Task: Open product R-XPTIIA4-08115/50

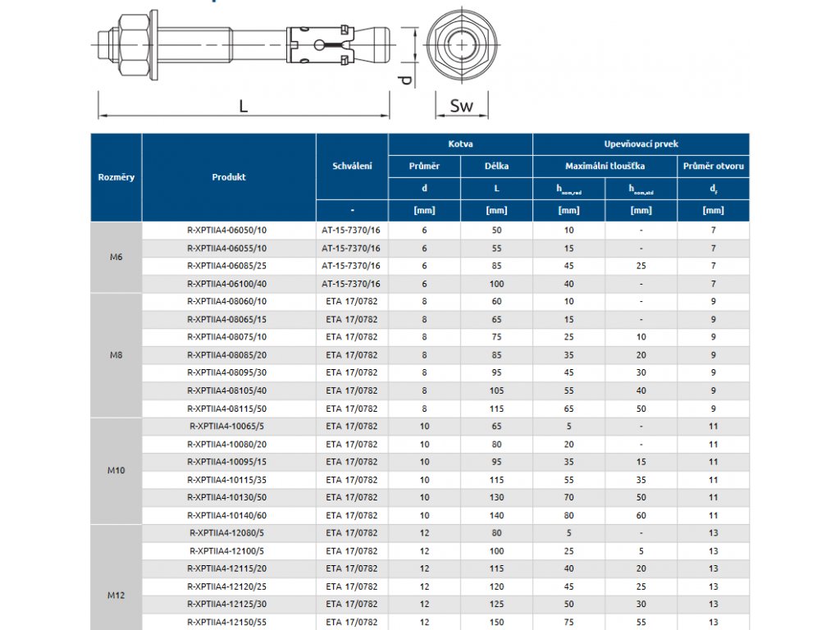Action: pos(229,409)
